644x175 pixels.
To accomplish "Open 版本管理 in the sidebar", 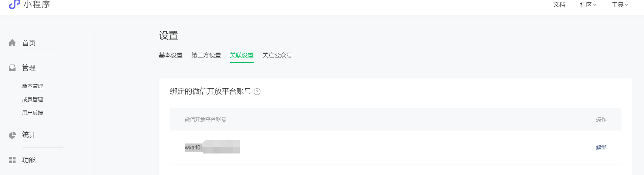I will click(33, 86).
